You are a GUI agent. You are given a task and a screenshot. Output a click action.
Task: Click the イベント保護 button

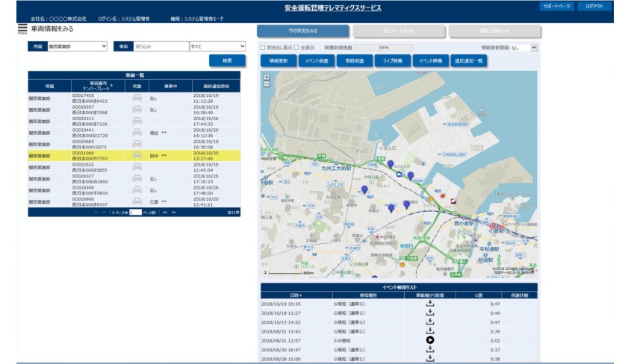tap(317, 61)
